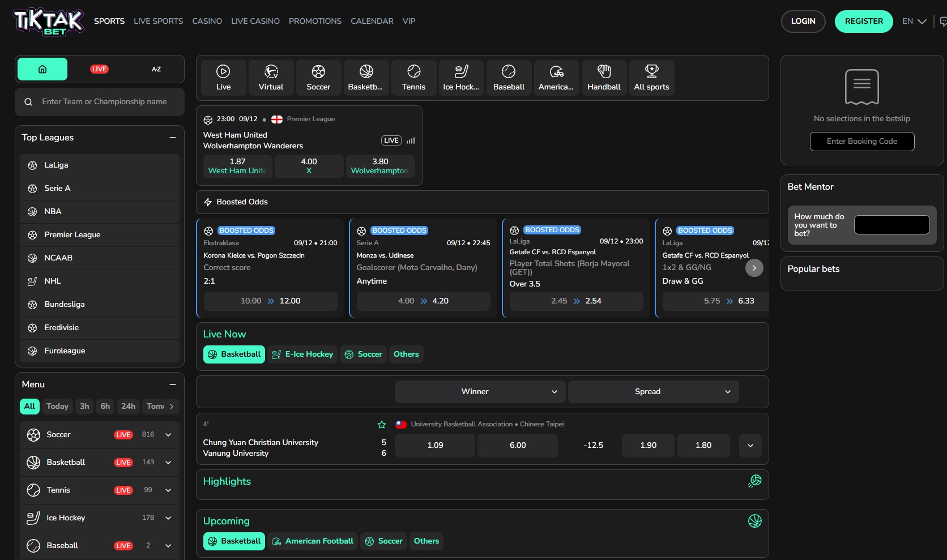Click the Enter Booking Code button
Image resolution: width=947 pixels, height=560 pixels.
tap(862, 142)
